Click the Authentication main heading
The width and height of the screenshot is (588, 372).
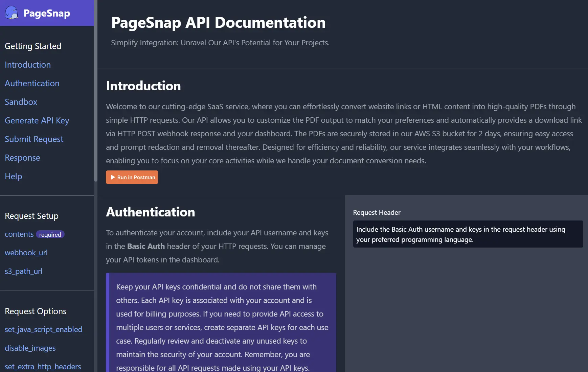tap(151, 212)
